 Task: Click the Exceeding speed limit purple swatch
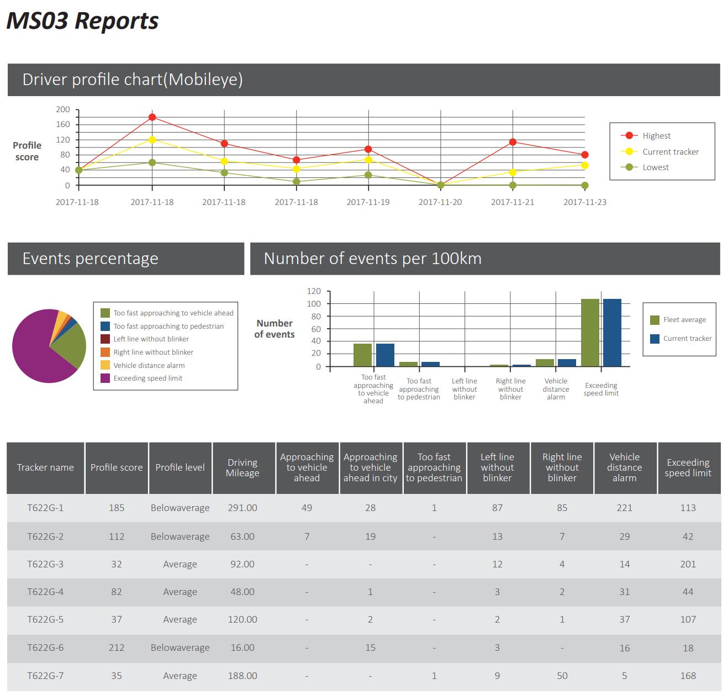[105, 378]
